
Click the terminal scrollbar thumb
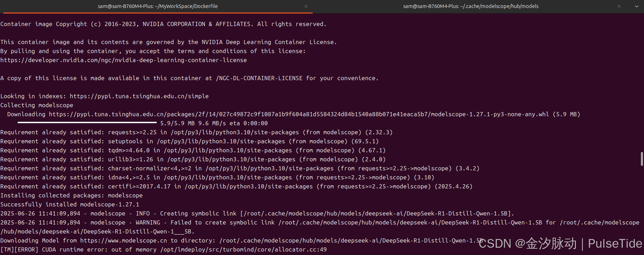click(x=642, y=160)
